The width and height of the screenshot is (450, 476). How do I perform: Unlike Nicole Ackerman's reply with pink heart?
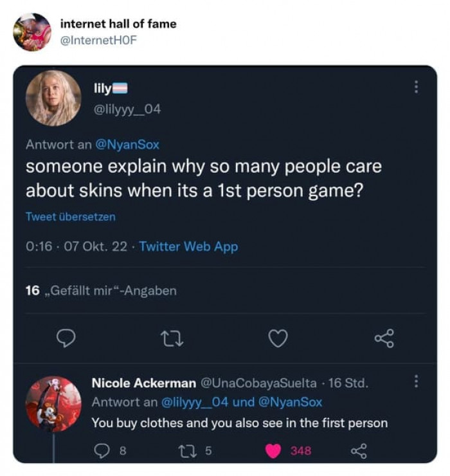(x=274, y=450)
